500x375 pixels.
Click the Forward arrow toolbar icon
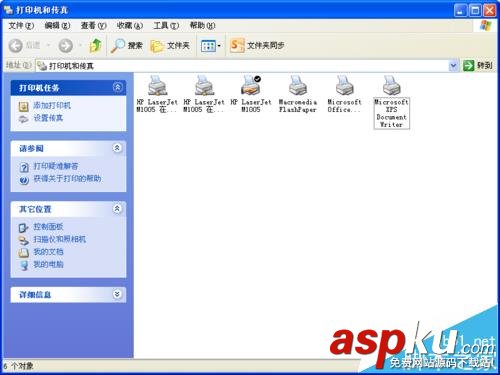point(65,46)
